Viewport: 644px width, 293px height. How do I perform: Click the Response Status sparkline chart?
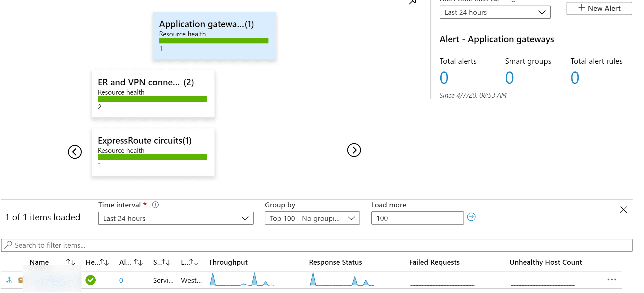342,279
